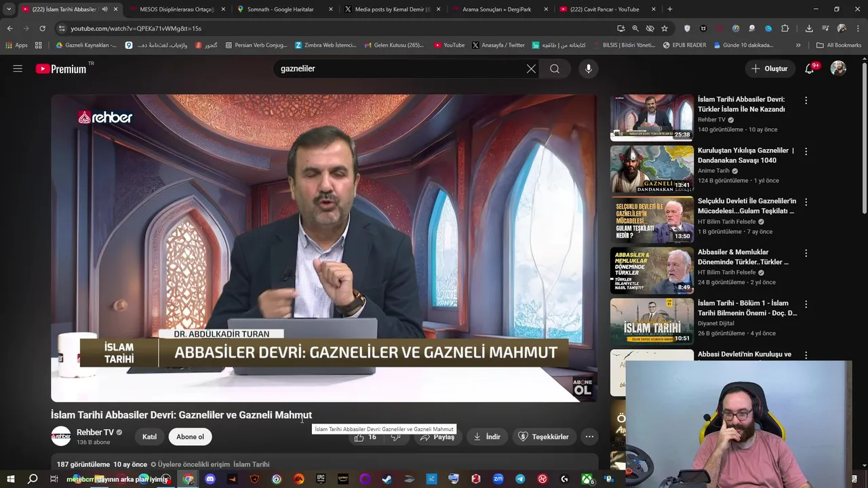Open Chrome extensions puzzle icon

(x=785, y=28)
